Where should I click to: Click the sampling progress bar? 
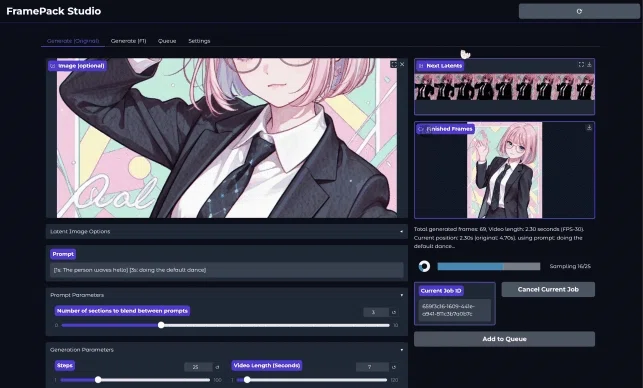(x=489, y=267)
